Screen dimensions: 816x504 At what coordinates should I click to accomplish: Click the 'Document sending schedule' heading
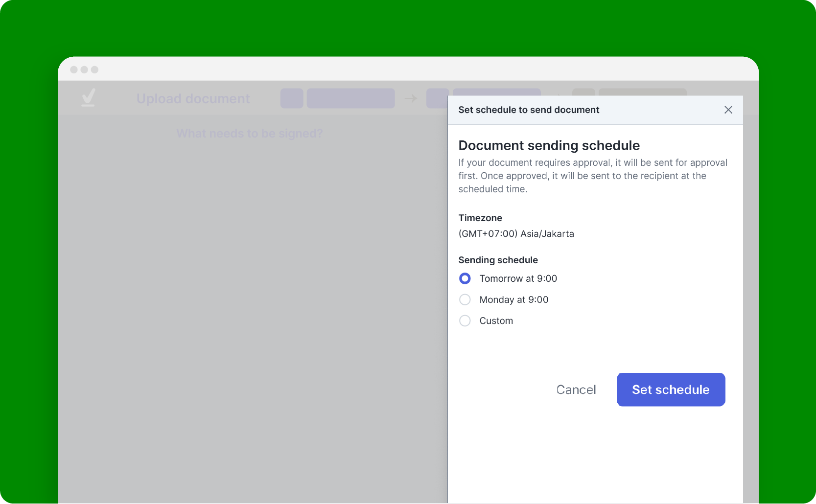549,145
